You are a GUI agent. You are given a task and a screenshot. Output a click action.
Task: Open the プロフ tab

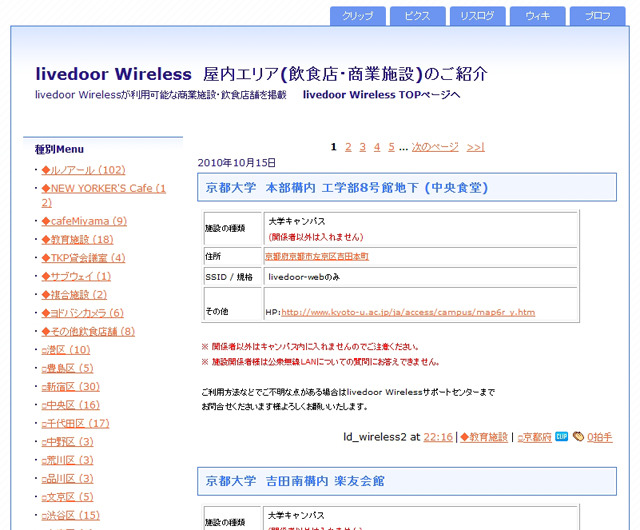598,16
